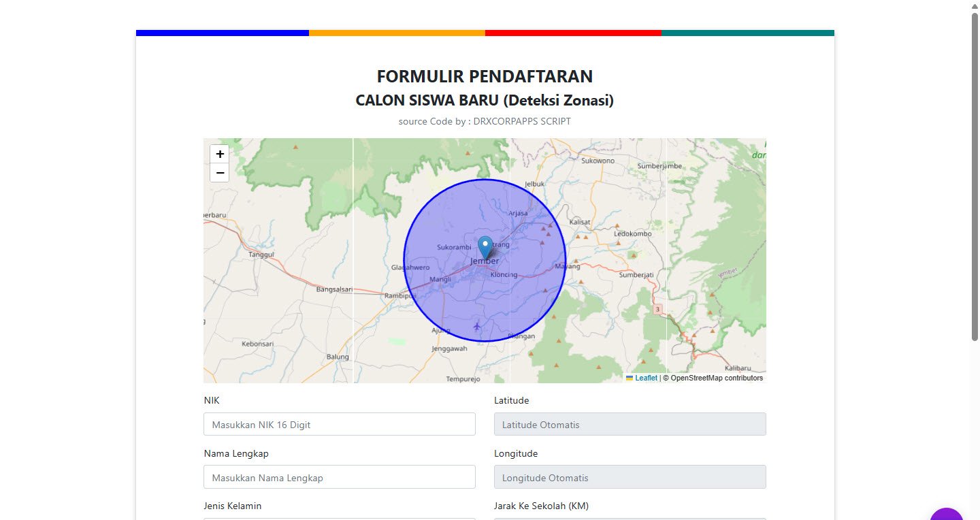Viewport: 980px width, 520px height.
Task: Click the NIK 16 digit input field
Action: [x=339, y=424]
